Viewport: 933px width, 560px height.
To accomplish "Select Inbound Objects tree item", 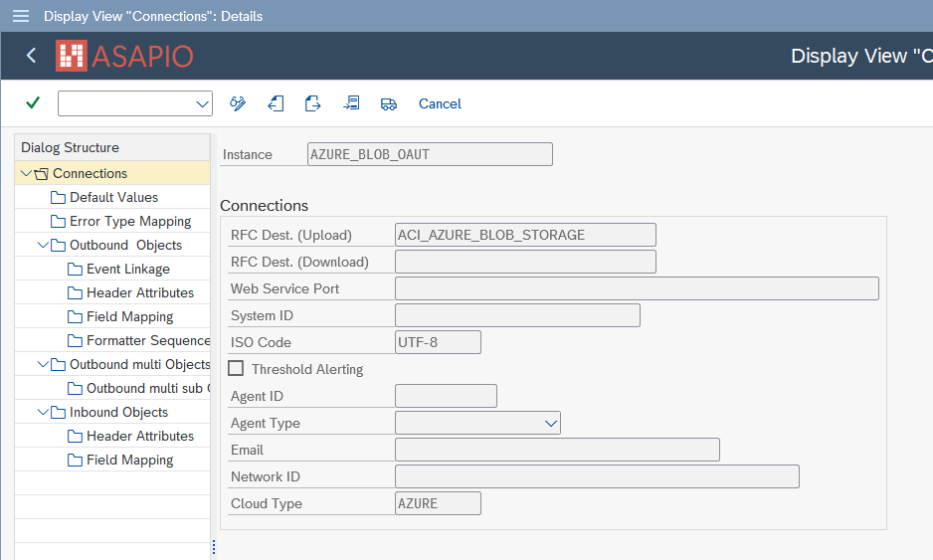I will click(x=118, y=412).
